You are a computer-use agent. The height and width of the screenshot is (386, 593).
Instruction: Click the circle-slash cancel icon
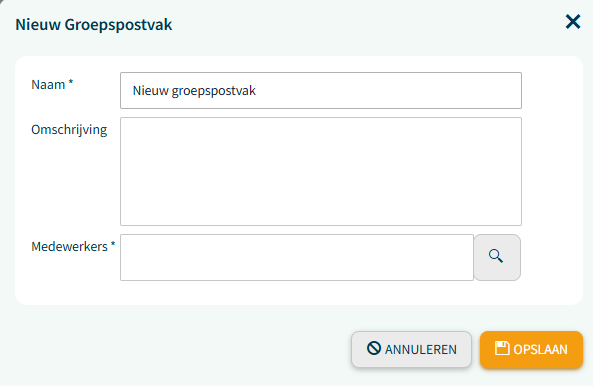(x=374, y=348)
